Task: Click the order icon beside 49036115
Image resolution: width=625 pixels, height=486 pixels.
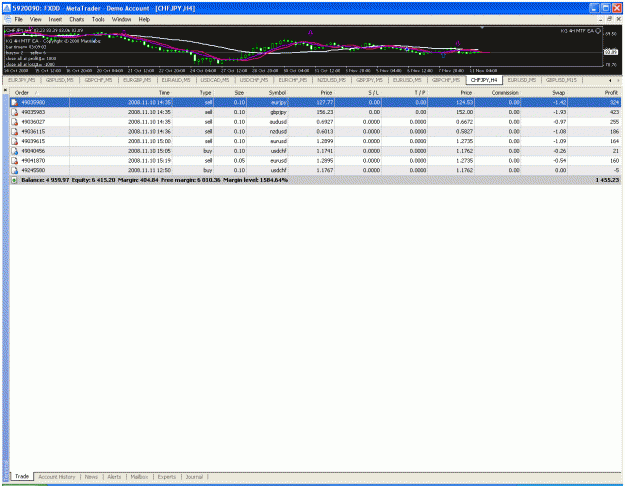Action: click(14, 132)
